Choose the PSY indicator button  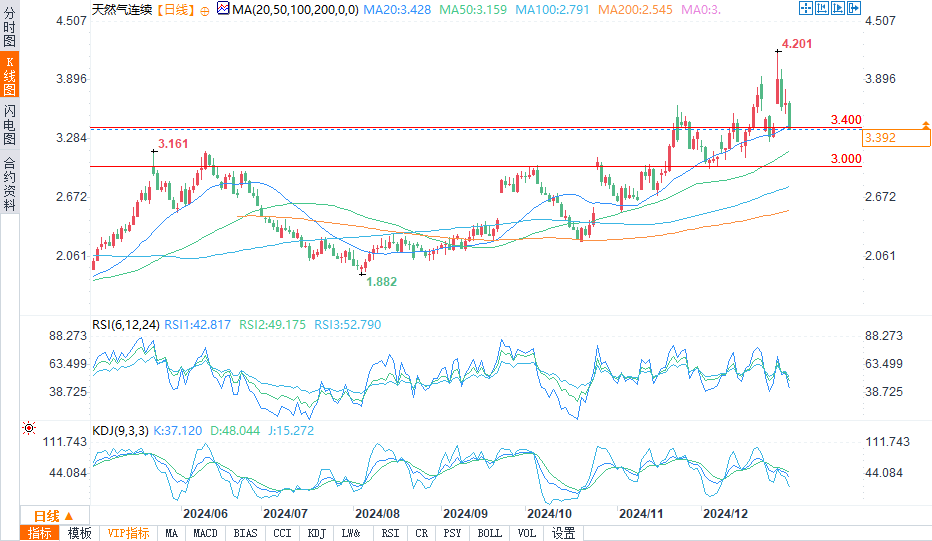[452, 533]
